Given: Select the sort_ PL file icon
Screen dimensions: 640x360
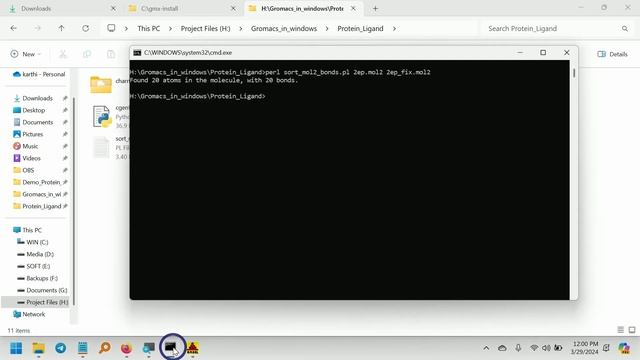Looking at the screenshot, I should point(101,147).
